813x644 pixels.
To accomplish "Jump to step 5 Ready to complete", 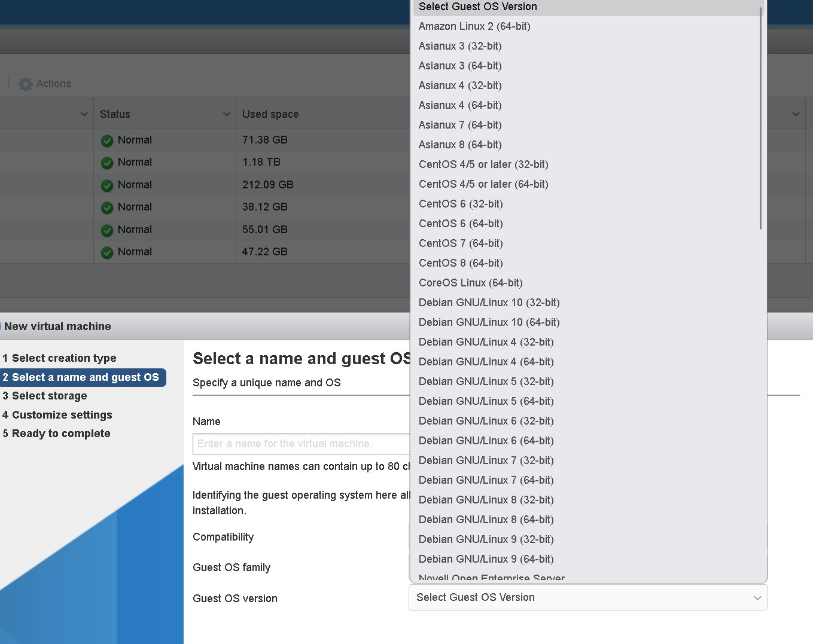I will click(56, 434).
